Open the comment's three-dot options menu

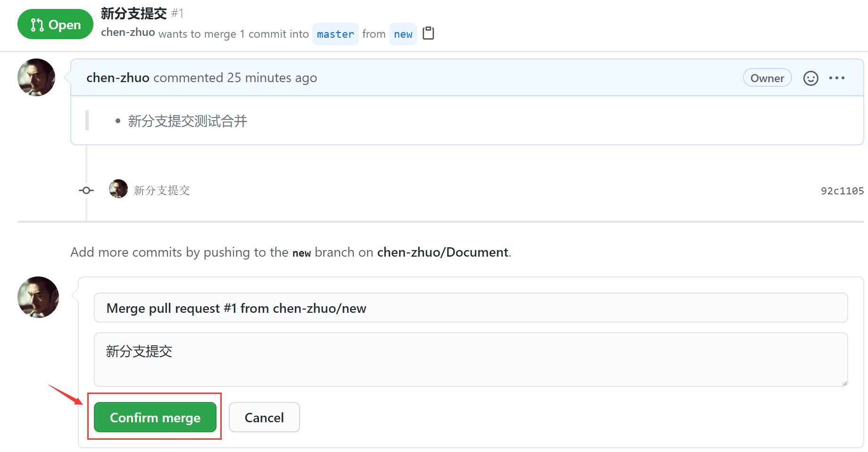pos(836,78)
